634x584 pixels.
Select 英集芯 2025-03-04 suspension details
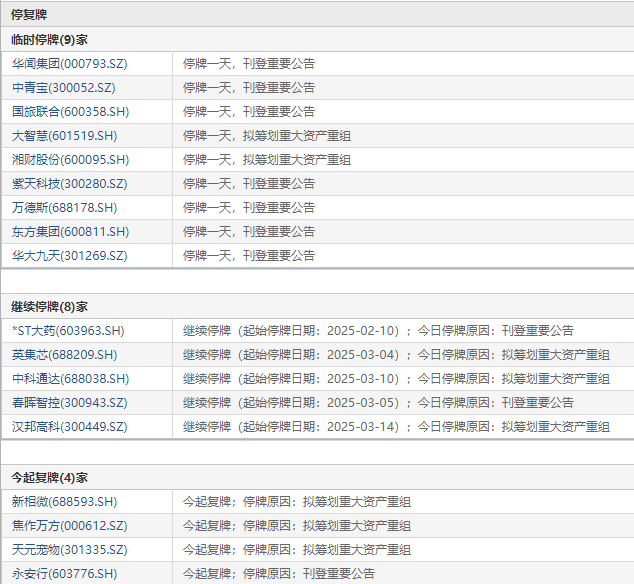click(x=396, y=355)
